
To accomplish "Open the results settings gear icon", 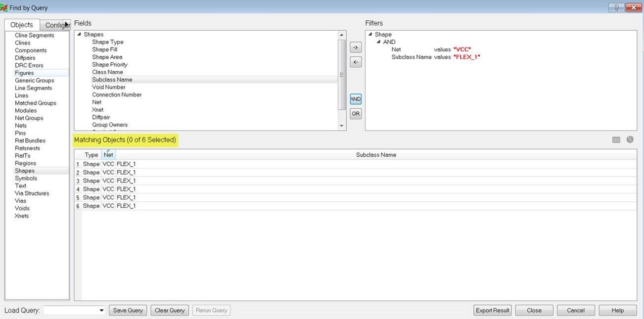I will [x=630, y=140].
